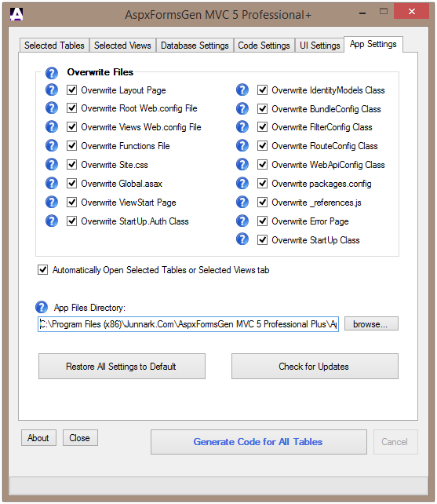Open the Selected Views tab

click(x=122, y=45)
